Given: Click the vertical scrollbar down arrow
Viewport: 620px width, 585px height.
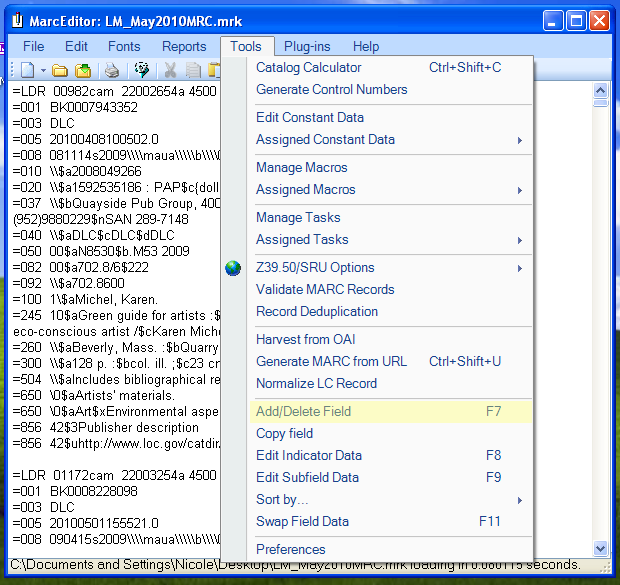Looking at the screenshot, I should click(600, 549).
